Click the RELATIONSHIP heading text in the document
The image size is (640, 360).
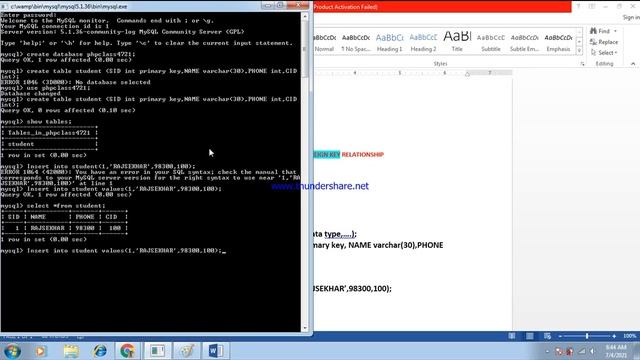(x=362, y=154)
